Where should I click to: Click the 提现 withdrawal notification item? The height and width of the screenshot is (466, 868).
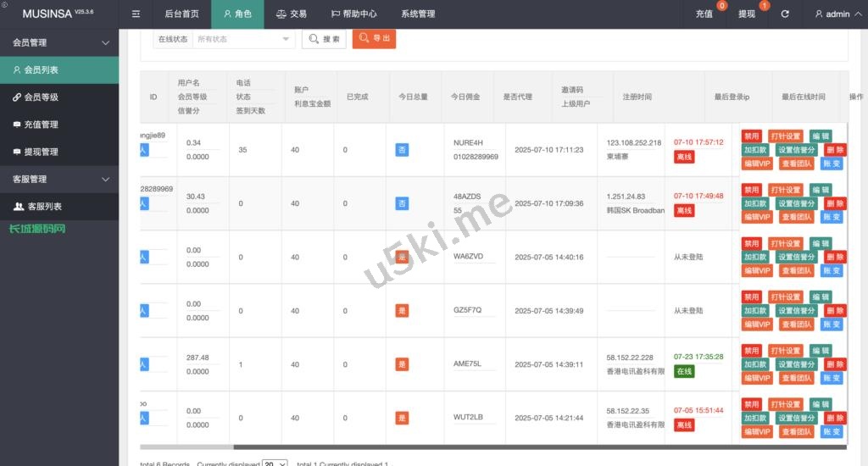(748, 14)
